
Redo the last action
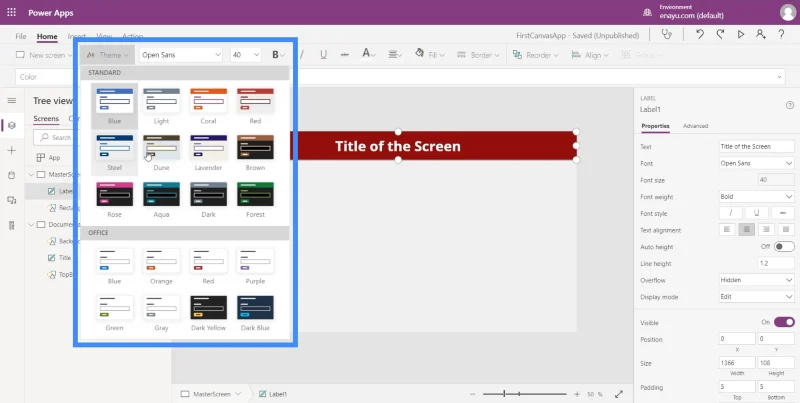720,35
